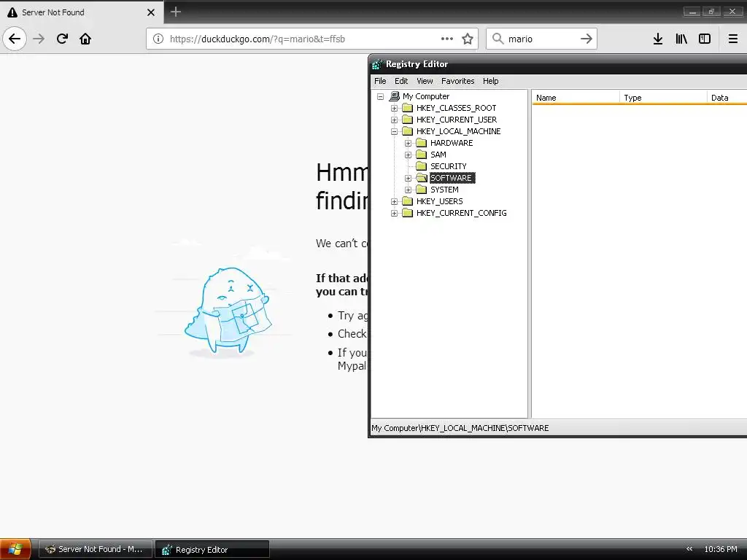The height and width of the screenshot is (560, 747).
Task: Click the search magnifier icon
Action: click(498, 39)
